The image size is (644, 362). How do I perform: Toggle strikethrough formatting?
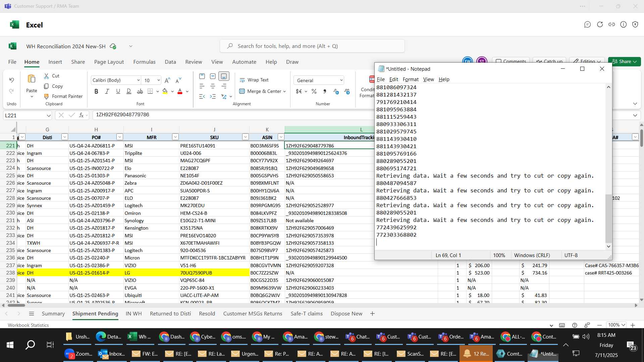[x=140, y=91]
